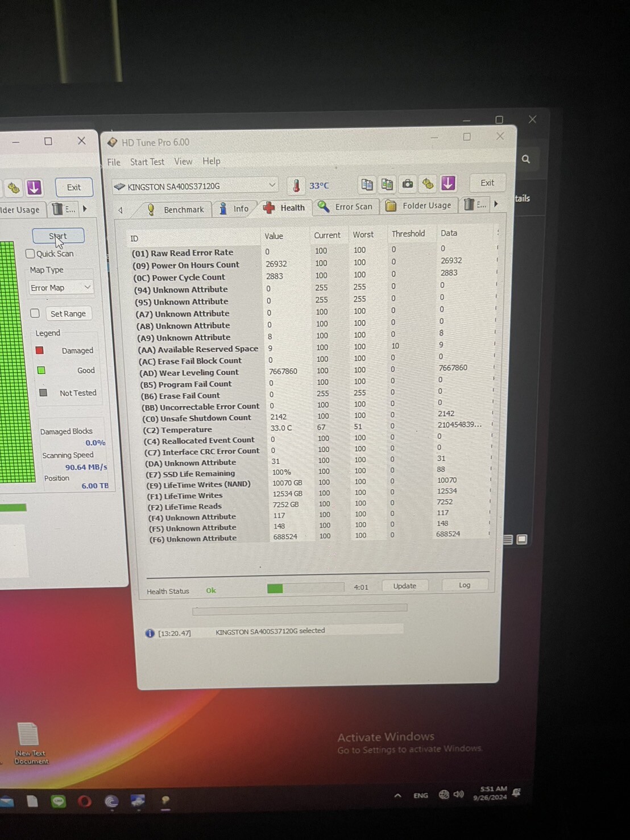Click the copy info to clipboard icon
The height and width of the screenshot is (840, 630).
click(x=367, y=184)
